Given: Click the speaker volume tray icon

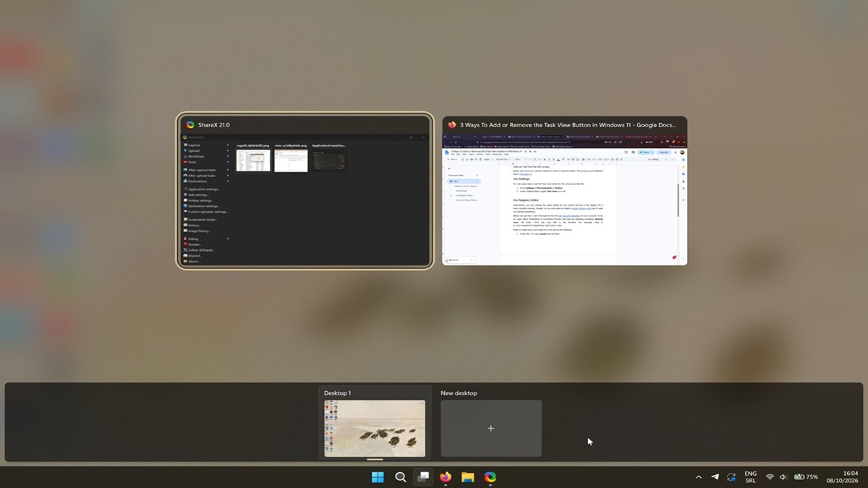Looking at the screenshot, I should pos(783,477).
